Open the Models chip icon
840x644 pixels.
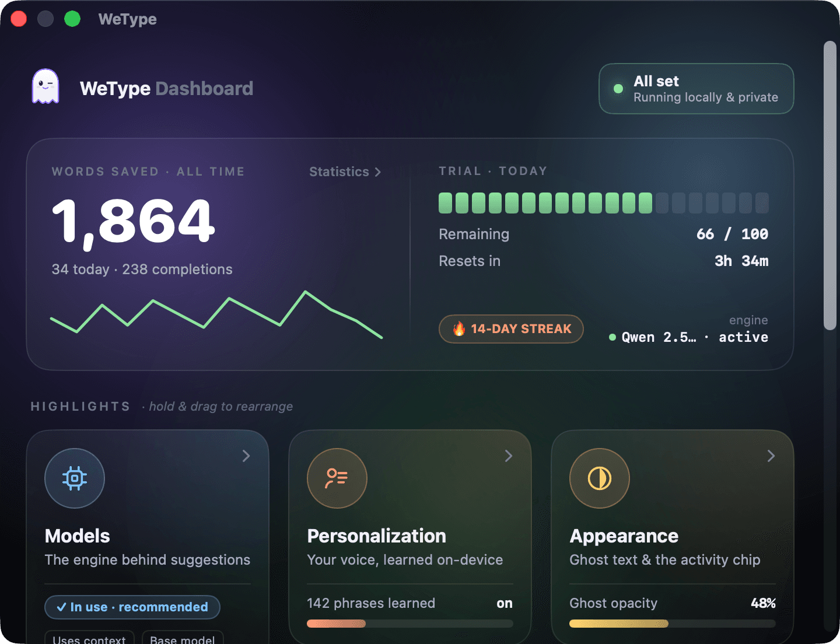[75, 478]
